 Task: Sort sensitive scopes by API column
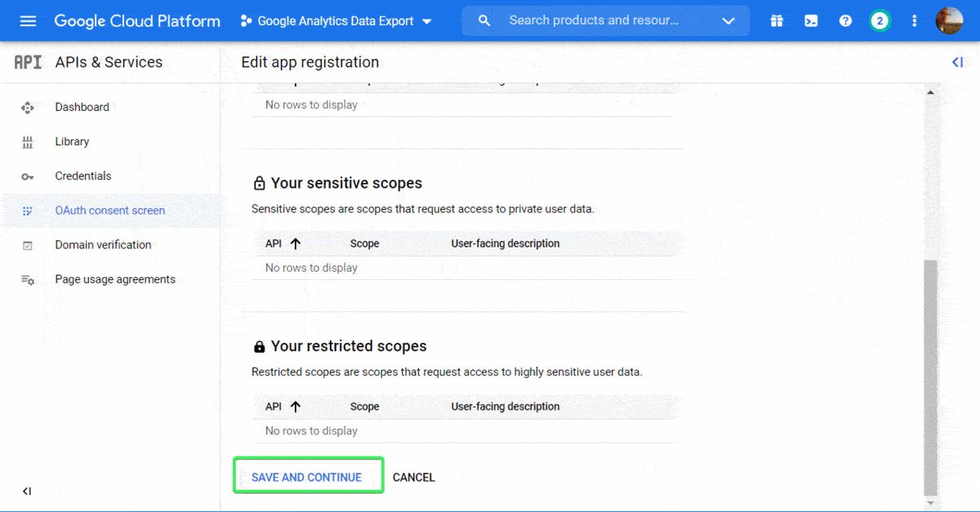[281, 243]
